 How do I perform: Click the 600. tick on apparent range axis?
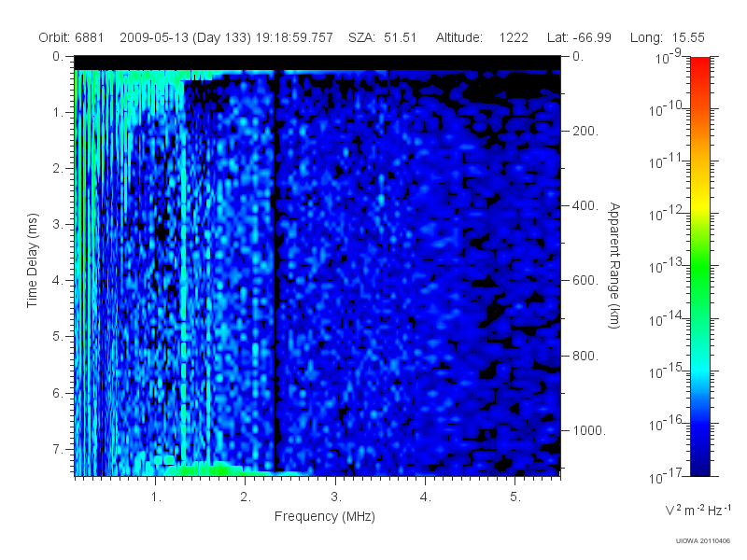click(585, 281)
